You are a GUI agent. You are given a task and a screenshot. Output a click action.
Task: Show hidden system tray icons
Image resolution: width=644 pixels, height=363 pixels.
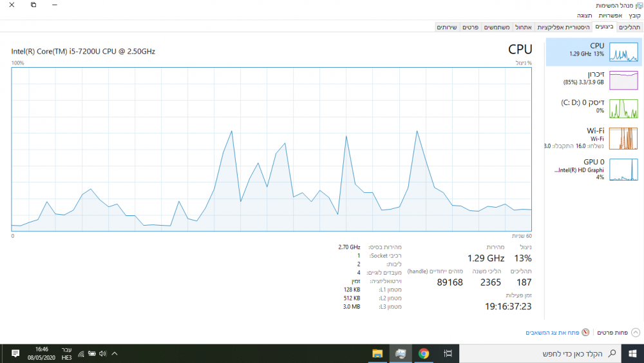click(115, 353)
